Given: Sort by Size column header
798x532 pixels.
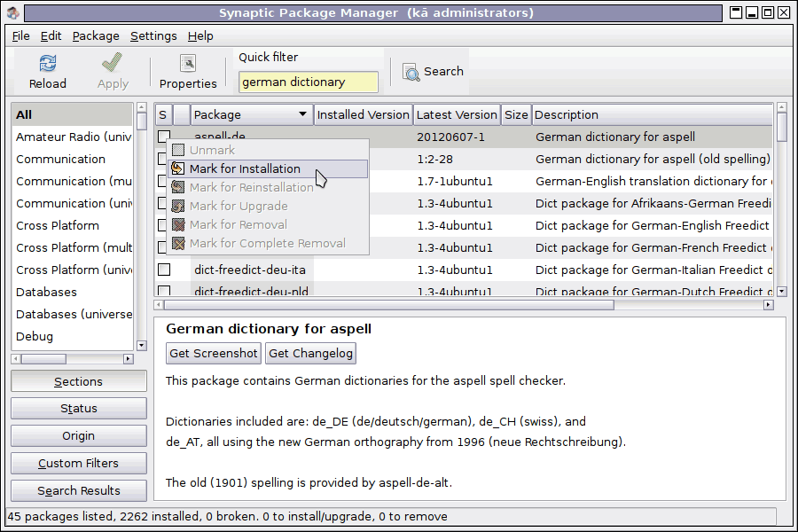Looking at the screenshot, I should click(x=516, y=114).
